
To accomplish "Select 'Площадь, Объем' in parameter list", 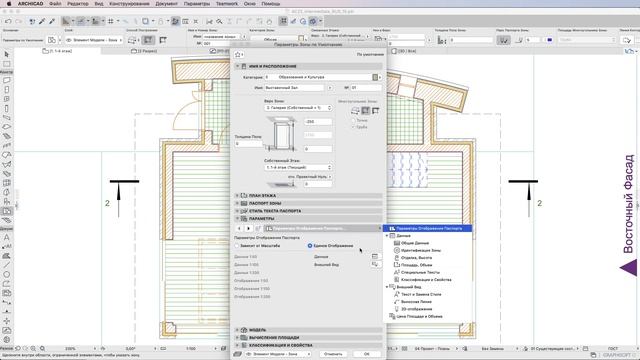I will click(x=416, y=265).
